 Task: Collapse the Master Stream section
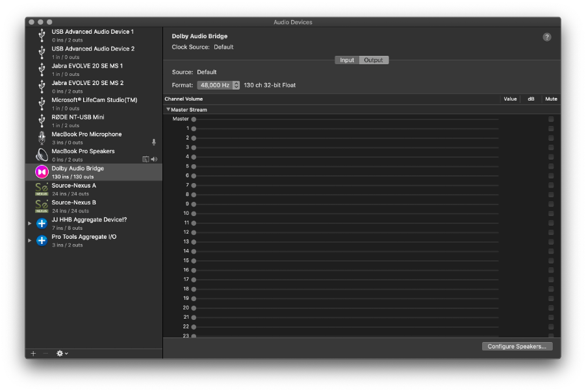pos(168,110)
